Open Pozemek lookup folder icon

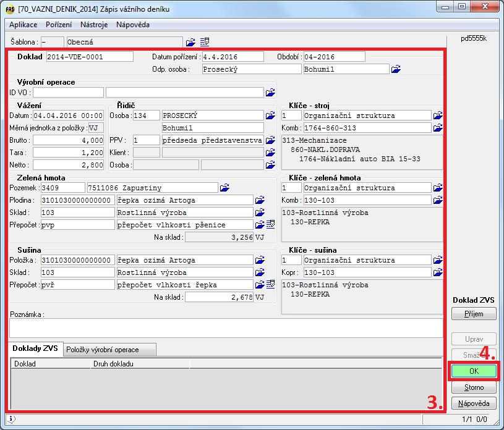(x=224, y=188)
